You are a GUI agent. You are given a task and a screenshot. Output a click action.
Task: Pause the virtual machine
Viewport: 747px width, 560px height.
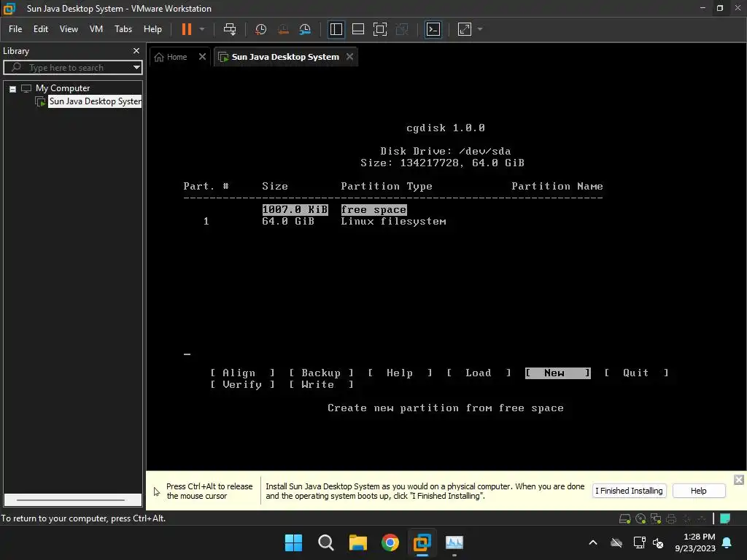click(x=186, y=29)
